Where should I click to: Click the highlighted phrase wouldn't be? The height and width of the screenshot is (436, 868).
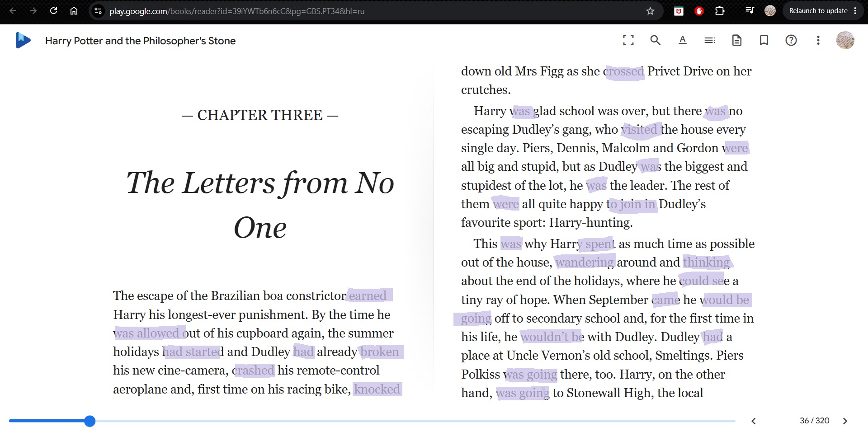coord(552,337)
